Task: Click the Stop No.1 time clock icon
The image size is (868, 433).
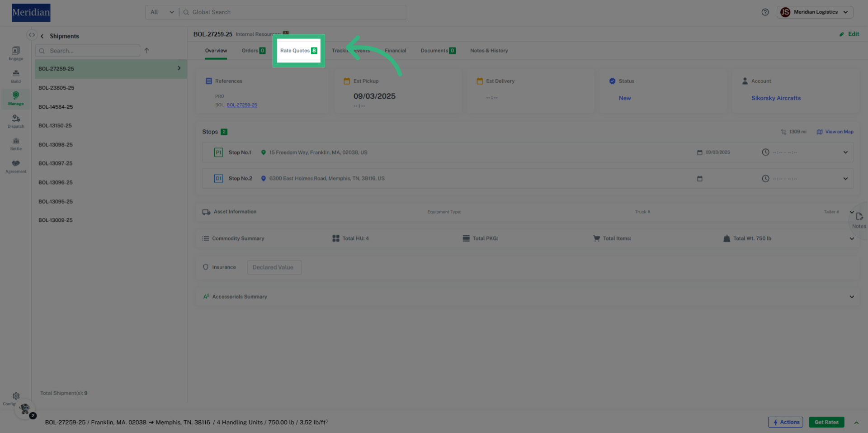Action: 765,152
